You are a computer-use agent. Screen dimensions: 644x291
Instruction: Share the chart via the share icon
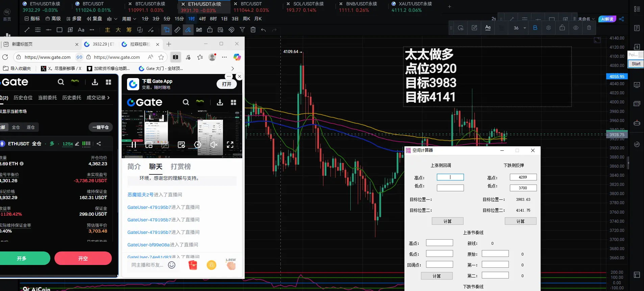(x=621, y=19)
